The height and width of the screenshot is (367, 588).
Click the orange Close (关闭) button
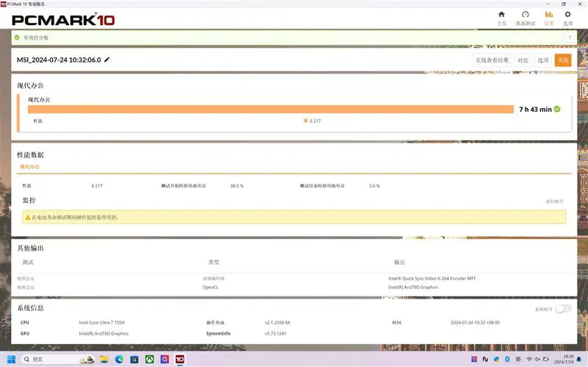click(563, 60)
